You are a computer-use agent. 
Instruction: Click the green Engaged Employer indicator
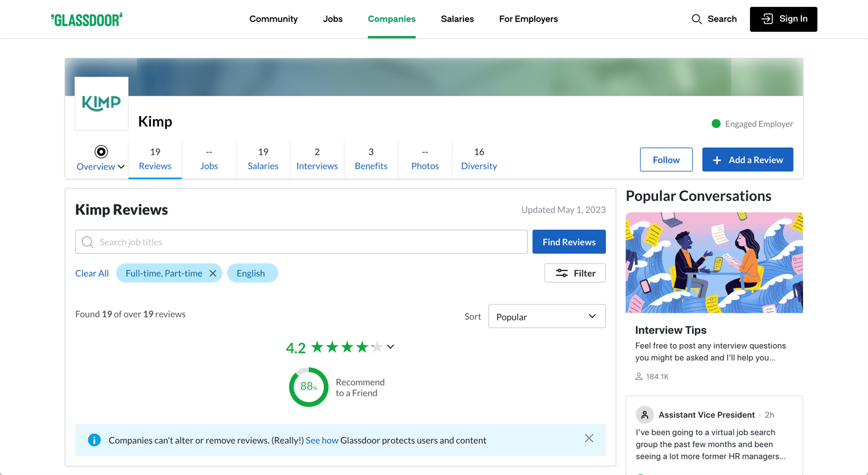click(716, 123)
